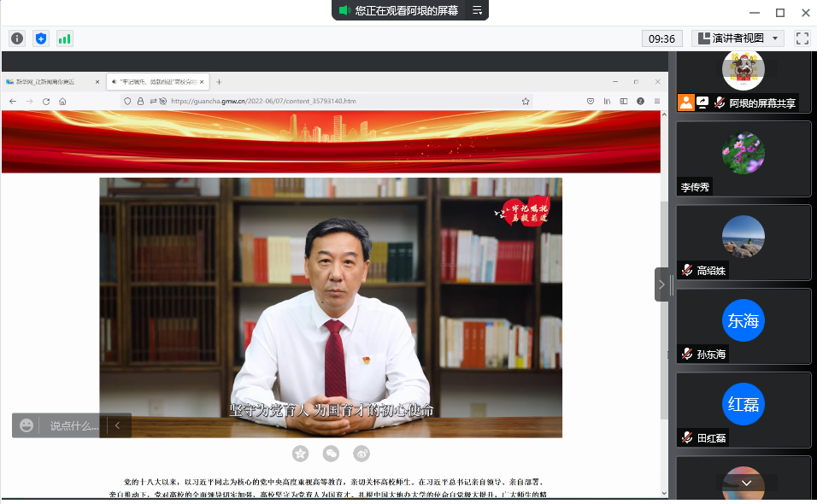Screen dimensions: 817x504
Task: Go back in the shared browser
Action: [x=13, y=101]
